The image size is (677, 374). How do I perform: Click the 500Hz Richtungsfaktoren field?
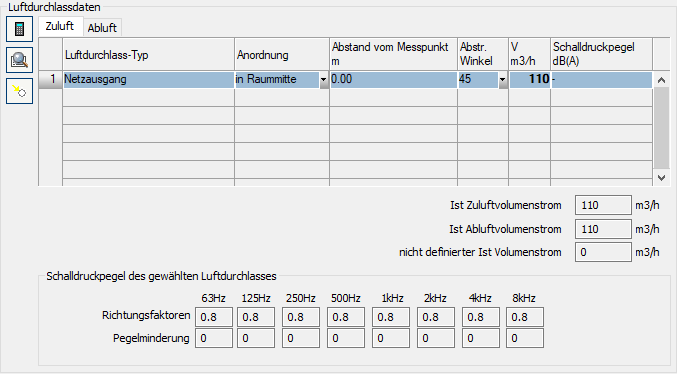(346, 317)
